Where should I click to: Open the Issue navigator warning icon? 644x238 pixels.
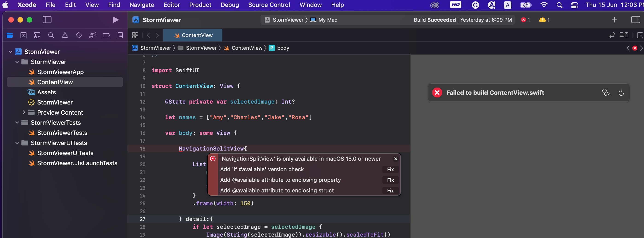point(65,35)
